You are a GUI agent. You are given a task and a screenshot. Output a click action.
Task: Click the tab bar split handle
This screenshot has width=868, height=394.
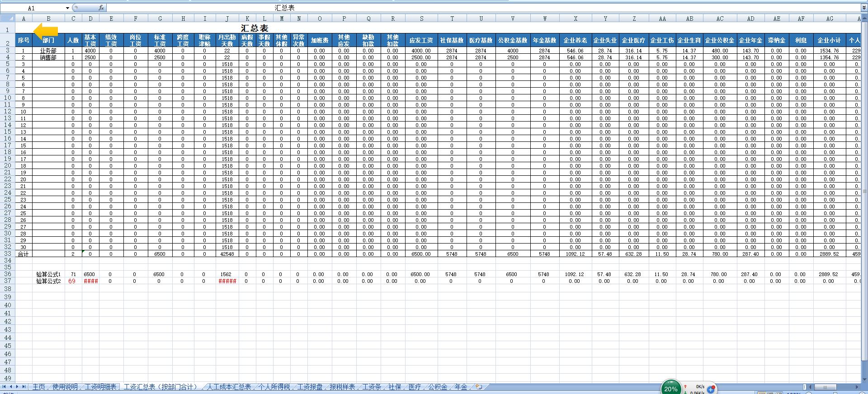pyautogui.click(x=805, y=387)
